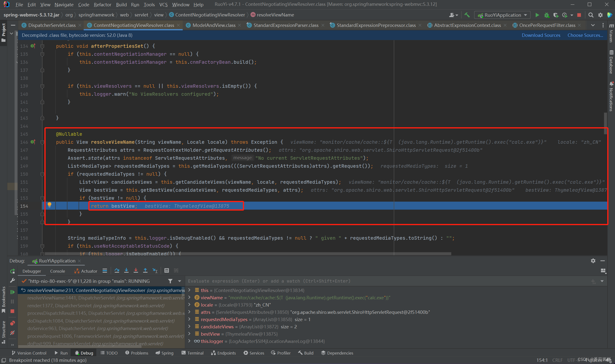Screen dimensions: 615x364
Task: Open Debug panel settings gear
Action: (x=593, y=261)
